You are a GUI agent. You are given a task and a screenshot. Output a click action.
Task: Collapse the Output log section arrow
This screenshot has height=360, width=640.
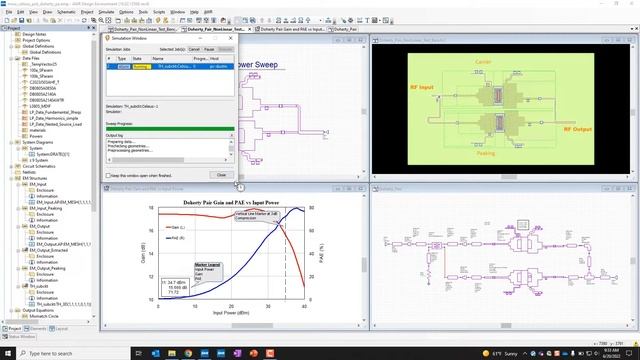[231, 135]
